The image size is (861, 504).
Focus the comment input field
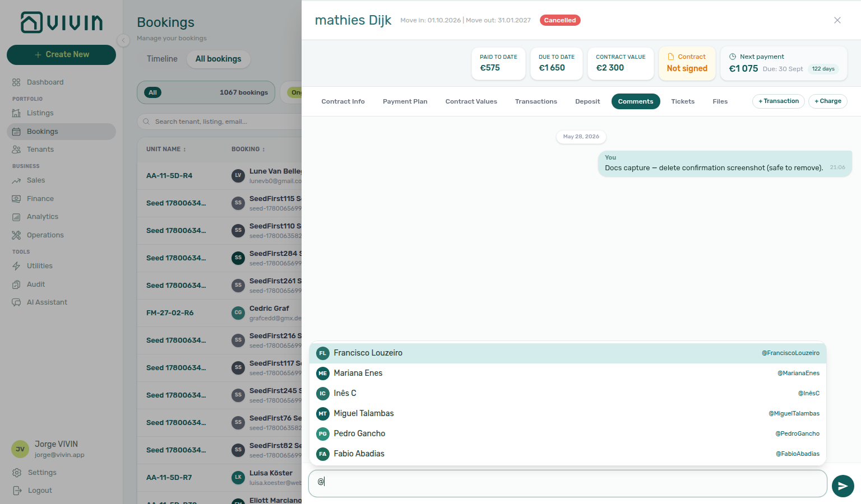click(568, 484)
